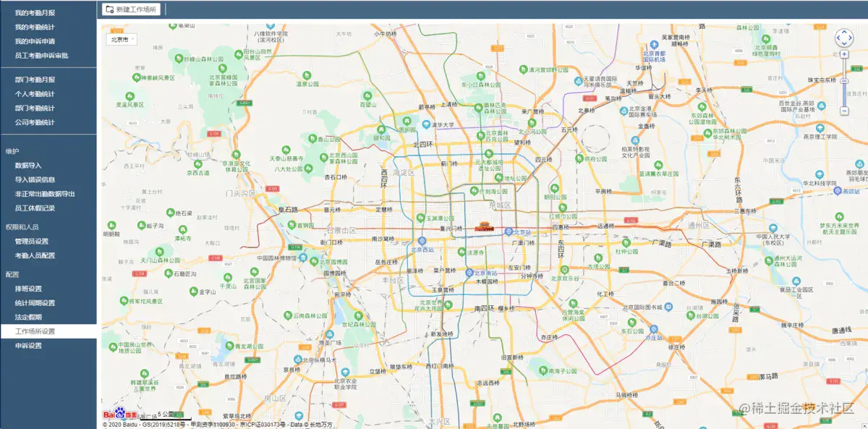Click the map zoom slider handle

pyautogui.click(x=844, y=80)
